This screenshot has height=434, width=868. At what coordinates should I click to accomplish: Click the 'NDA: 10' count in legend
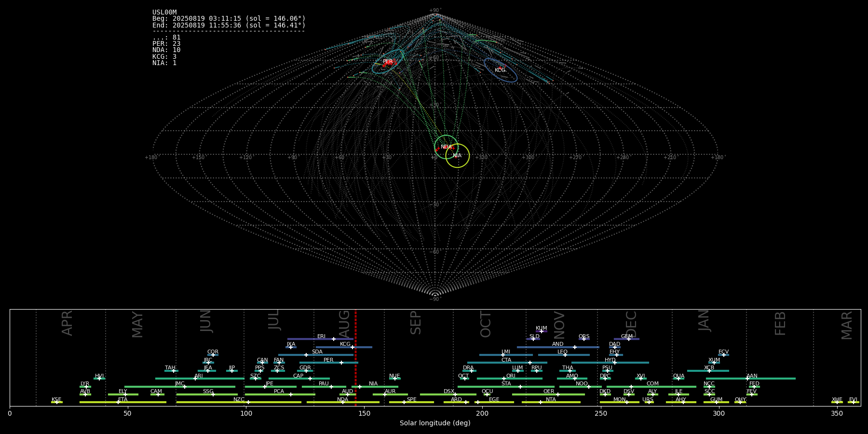pyautogui.click(x=166, y=50)
